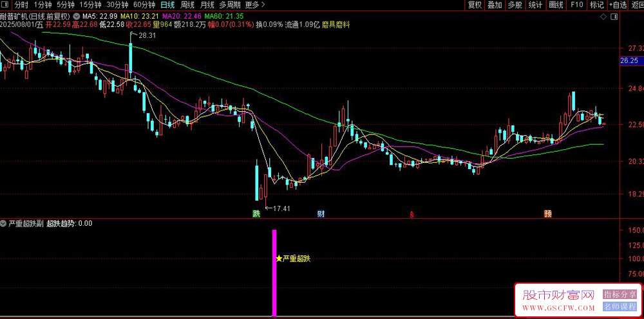Click the 28.31 high price annotation
644x319 pixels.
(x=147, y=35)
